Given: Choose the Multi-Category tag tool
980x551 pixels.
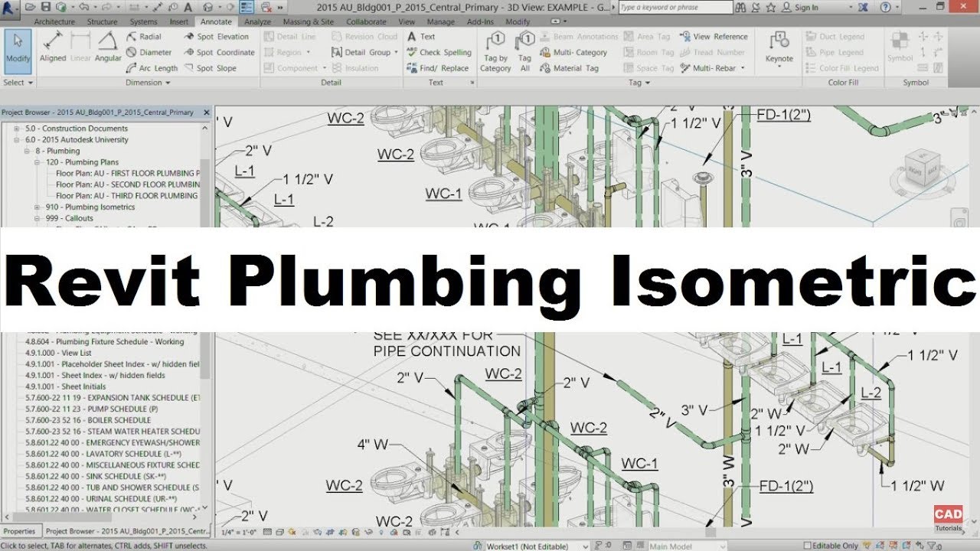Looking at the screenshot, I should click(x=573, y=53).
